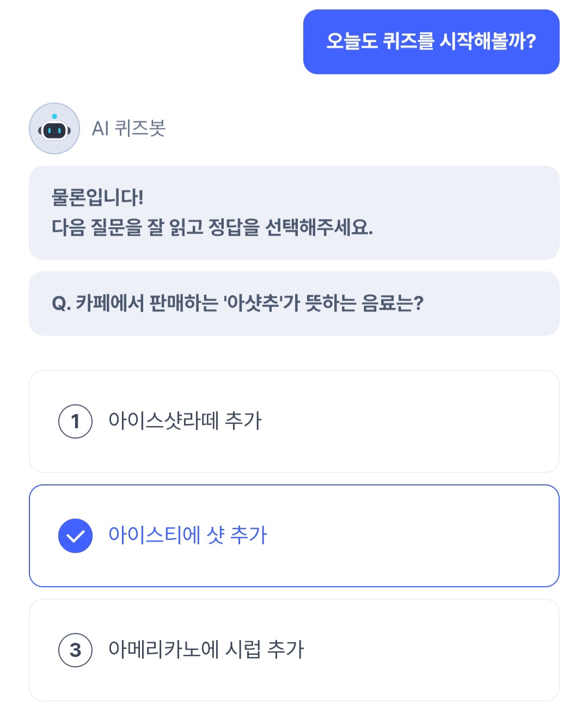Tap the word '시작해볼까?' in the user message
The image size is (588, 712).
[x=488, y=41]
